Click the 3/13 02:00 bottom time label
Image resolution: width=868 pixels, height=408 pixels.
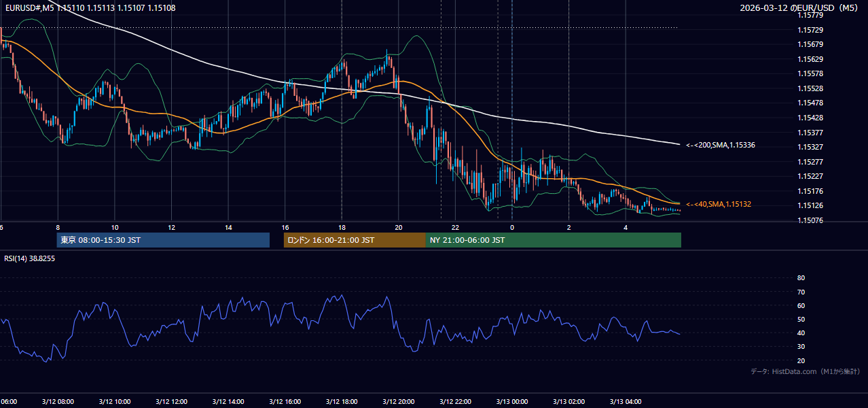click(568, 401)
